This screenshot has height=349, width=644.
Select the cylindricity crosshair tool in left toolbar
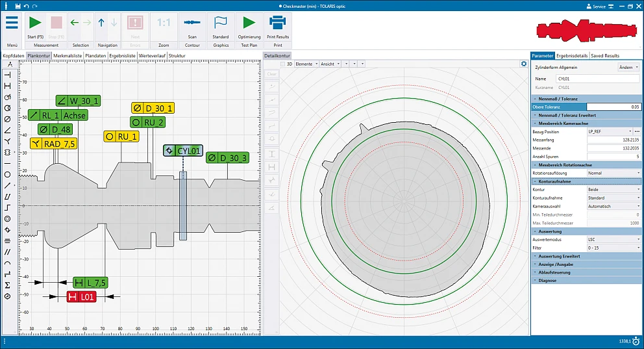(x=7, y=230)
